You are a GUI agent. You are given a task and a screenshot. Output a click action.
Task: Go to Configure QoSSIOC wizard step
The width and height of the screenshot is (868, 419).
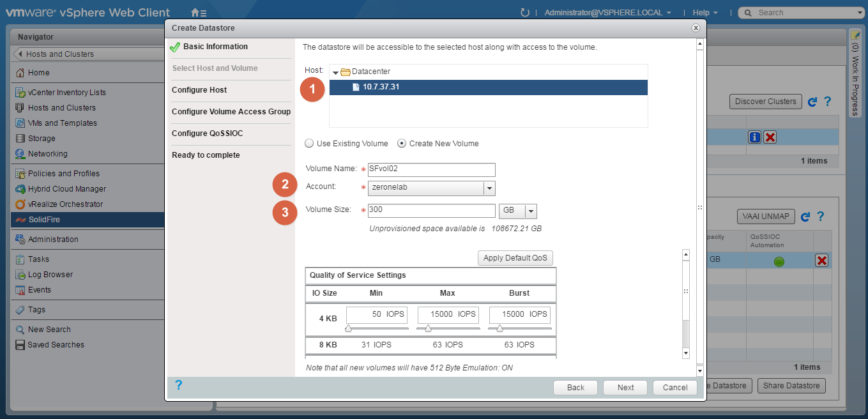[x=207, y=133]
